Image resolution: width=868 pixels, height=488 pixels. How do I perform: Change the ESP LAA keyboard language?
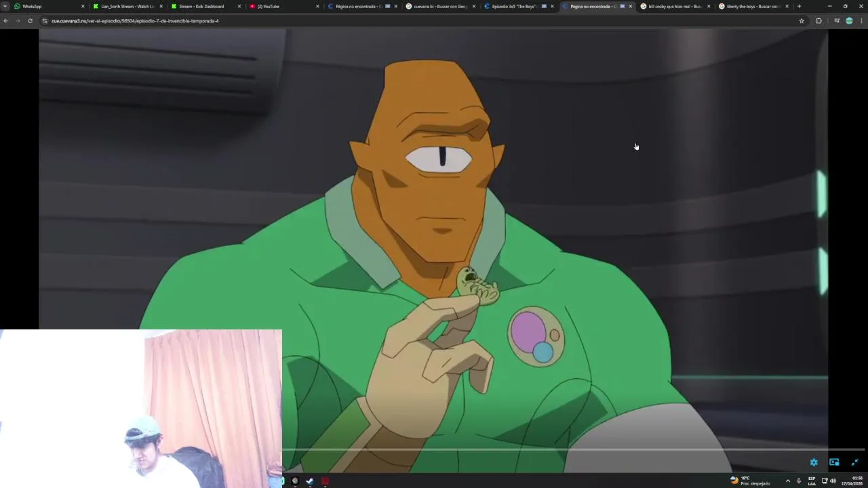812,481
